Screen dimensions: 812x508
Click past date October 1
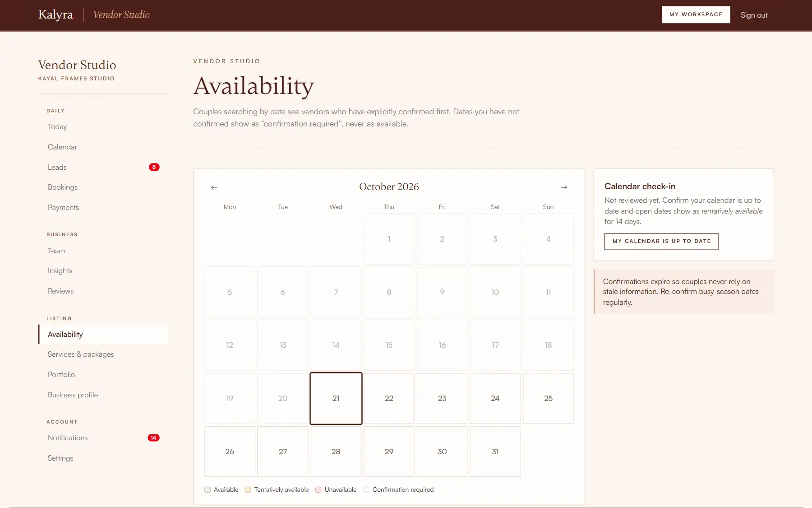(x=389, y=239)
